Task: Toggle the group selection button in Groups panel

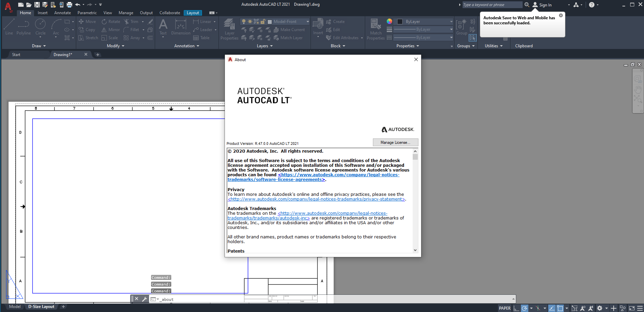Action: (473, 37)
